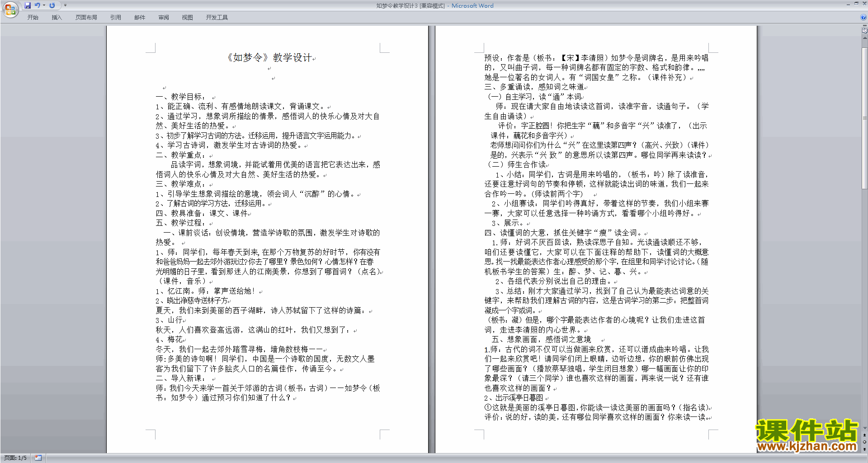Click the Select Browse Object round button
Image resolution: width=868 pixels, height=463 pixels.
864,442
